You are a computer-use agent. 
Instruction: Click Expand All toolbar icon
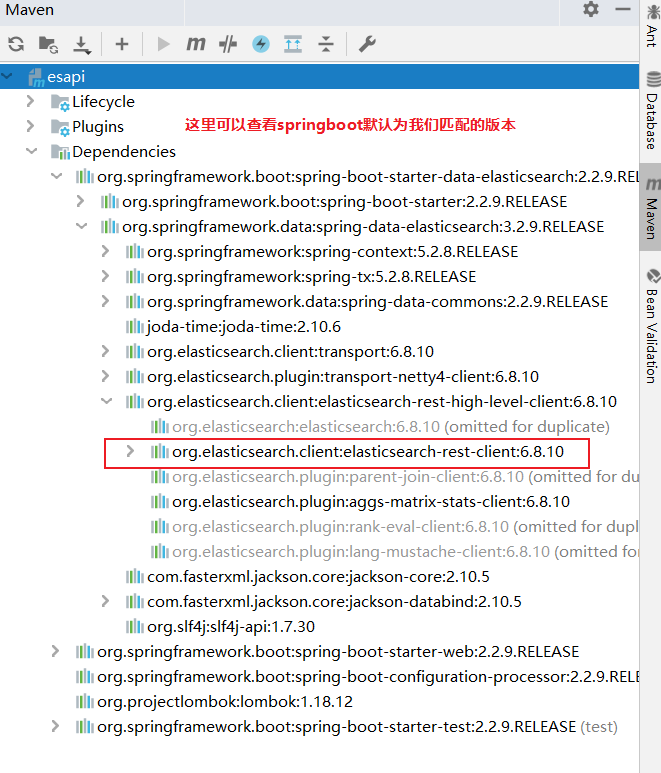pos(293,44)
